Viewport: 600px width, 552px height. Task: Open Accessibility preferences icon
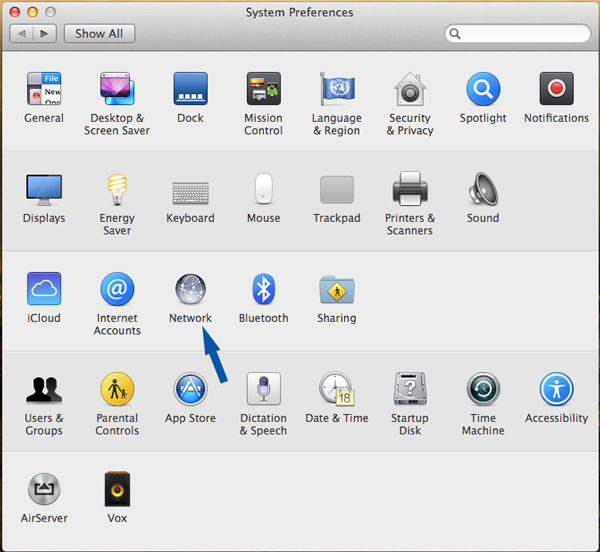pos(556,389)
